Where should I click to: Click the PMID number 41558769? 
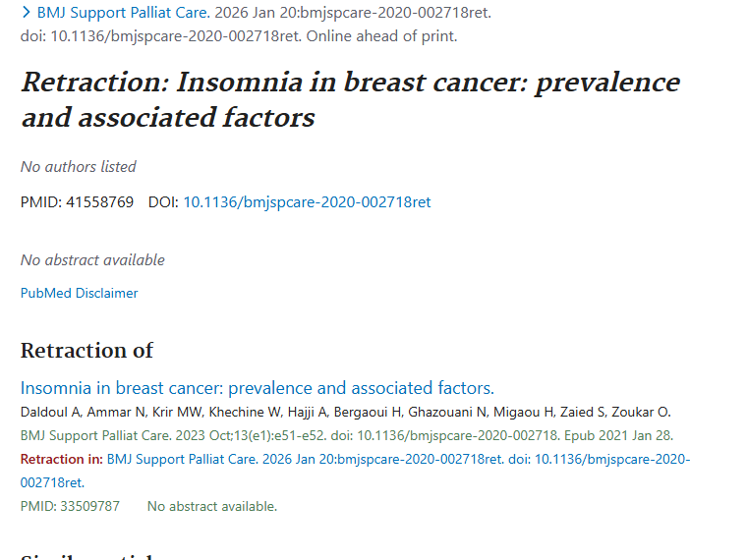tap(99, 202)
